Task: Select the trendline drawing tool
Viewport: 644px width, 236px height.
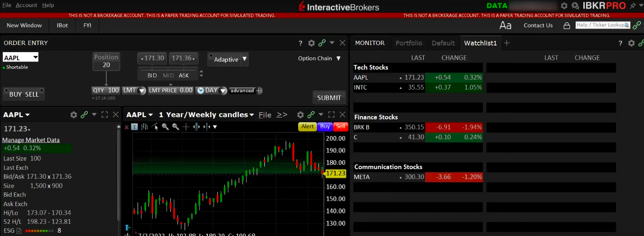Action: tap(155, 127)
